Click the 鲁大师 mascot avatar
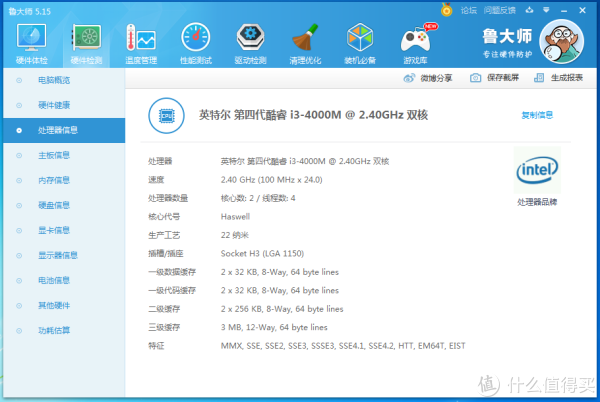Screen dimensions: 600x402 [x=561, y=41]
